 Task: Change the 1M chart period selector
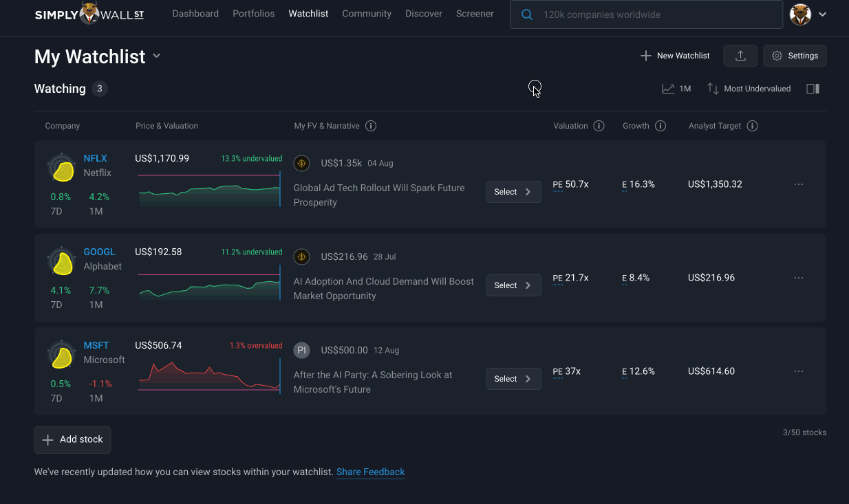click(x=676, y=89)
